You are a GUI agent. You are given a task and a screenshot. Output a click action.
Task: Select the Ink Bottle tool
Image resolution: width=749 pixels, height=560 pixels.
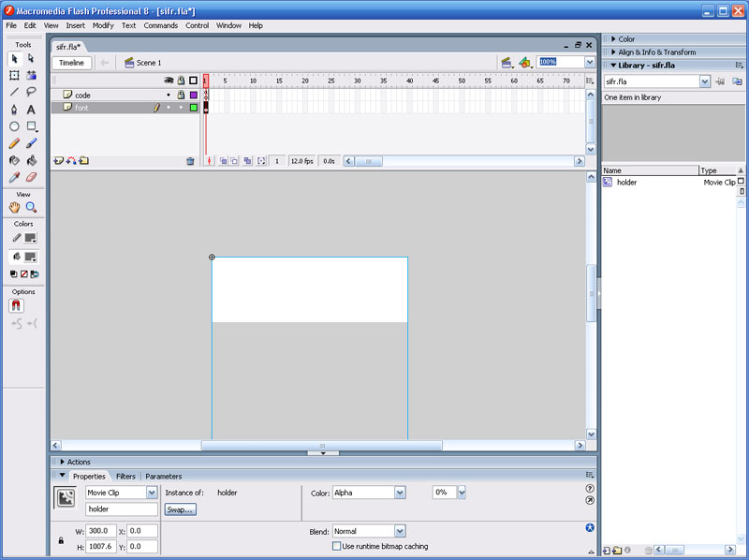14,160
